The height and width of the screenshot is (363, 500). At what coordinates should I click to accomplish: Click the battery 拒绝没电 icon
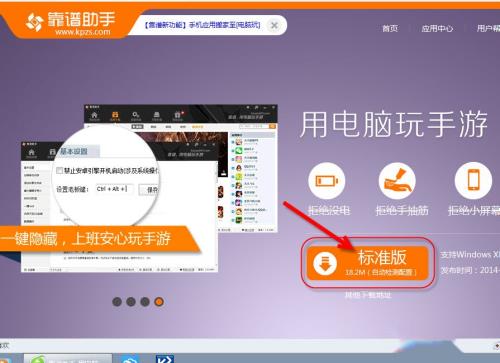tap(327, 181)
